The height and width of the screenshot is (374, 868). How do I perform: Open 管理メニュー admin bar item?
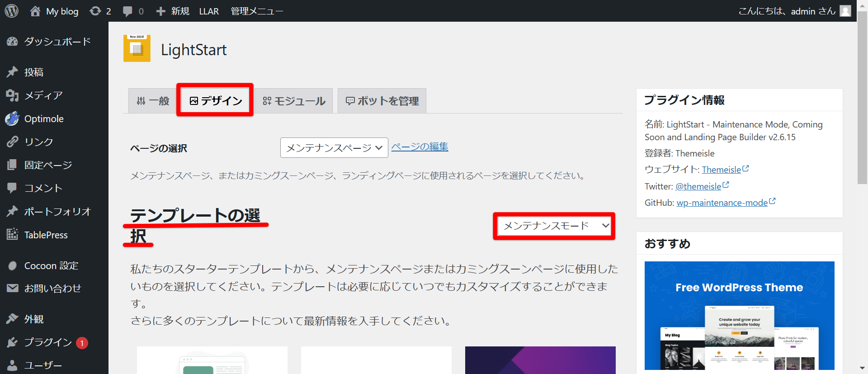257,11
